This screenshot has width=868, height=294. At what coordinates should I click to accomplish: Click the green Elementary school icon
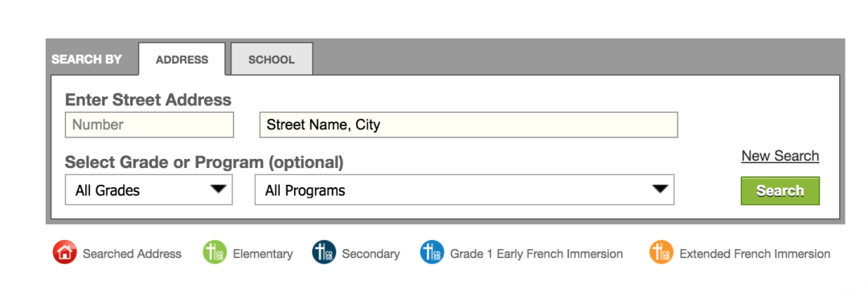point(215,253)
